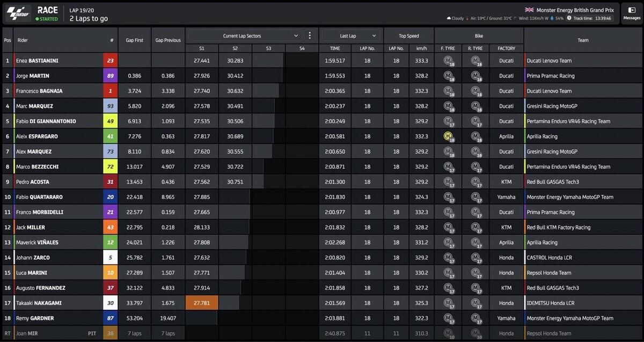Click the MotoGP logo
644x342 pixels.
pos(17,13)
